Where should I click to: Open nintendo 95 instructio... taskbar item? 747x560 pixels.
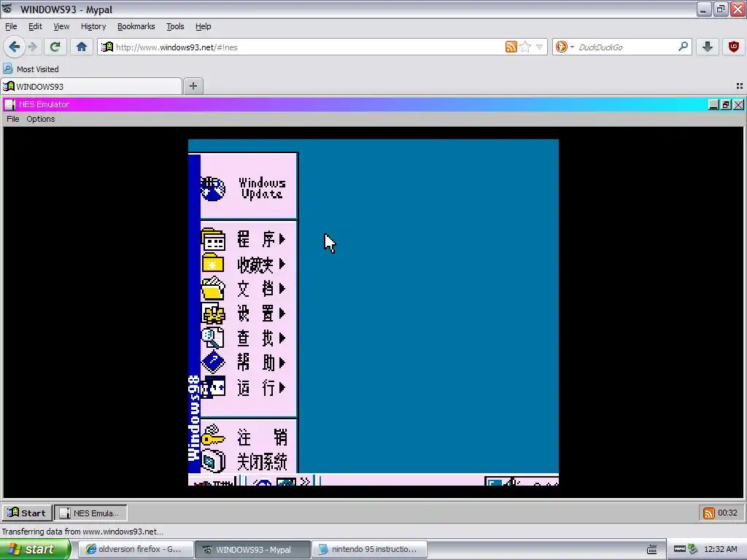click(369, 549)
